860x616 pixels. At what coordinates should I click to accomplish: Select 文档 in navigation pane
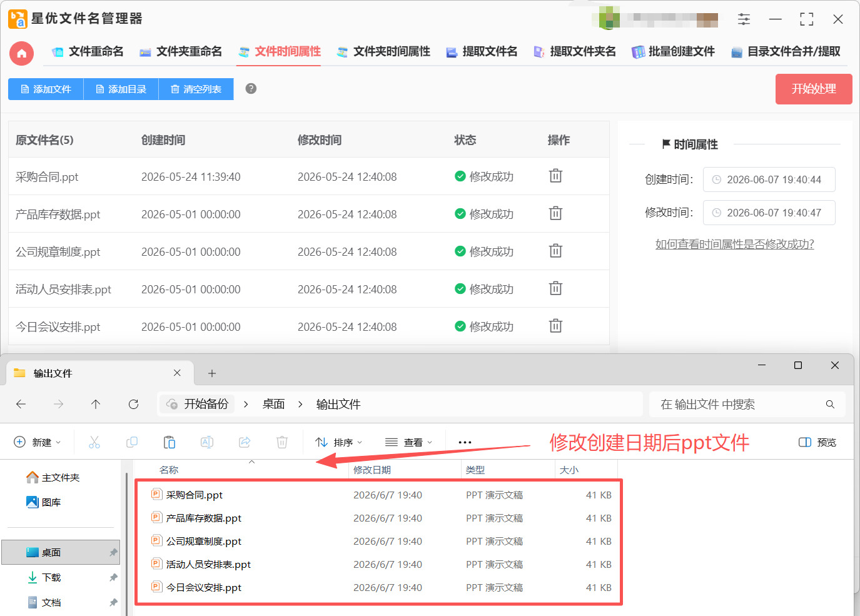coord(44,602)
